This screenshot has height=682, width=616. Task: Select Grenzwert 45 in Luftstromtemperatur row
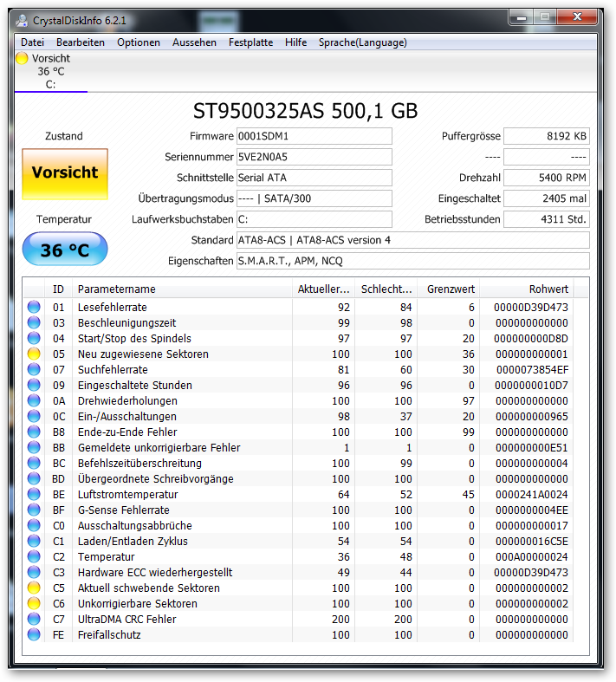click(x=468, y=495)
